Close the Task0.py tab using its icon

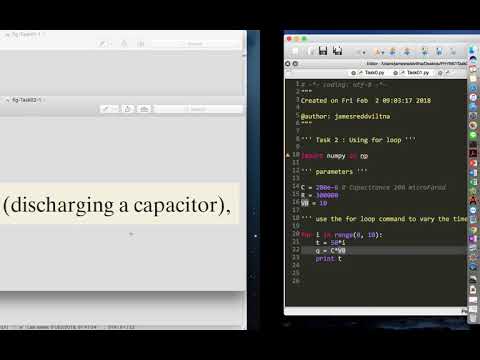353,73
